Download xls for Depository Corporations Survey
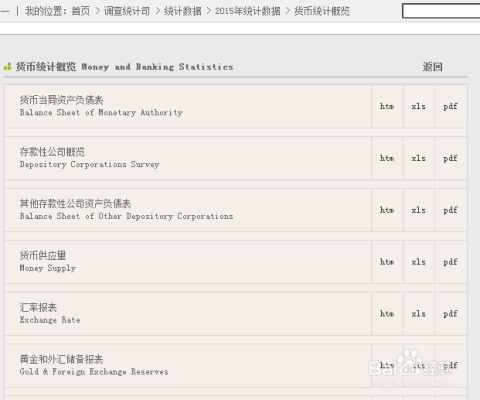480x400 pixels. coord(418,158)
